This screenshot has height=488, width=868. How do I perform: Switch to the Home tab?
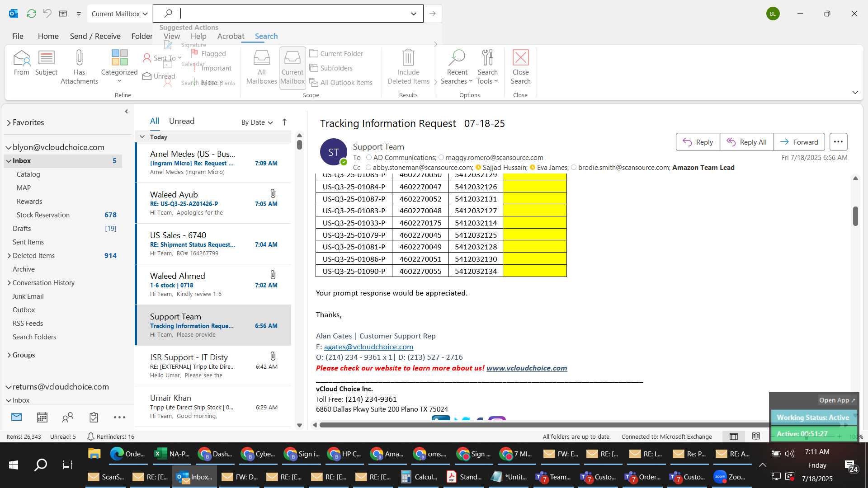(48, 36)
